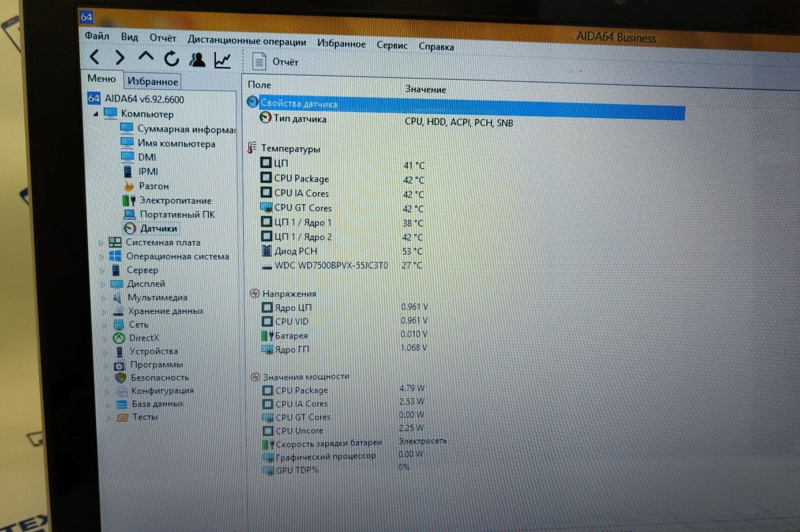Switch to the Избранное tab
Viewport: 800px width, 532px height.
(x=152, y=81)
